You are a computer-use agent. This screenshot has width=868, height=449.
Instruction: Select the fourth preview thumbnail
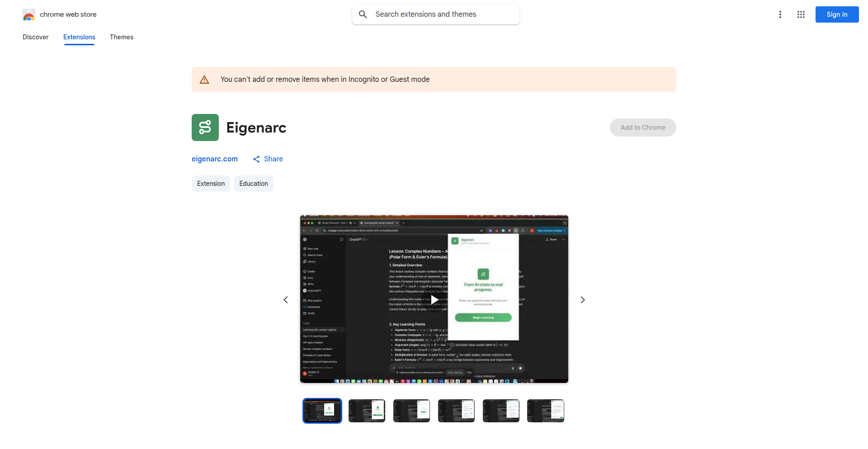coord(456,411)
